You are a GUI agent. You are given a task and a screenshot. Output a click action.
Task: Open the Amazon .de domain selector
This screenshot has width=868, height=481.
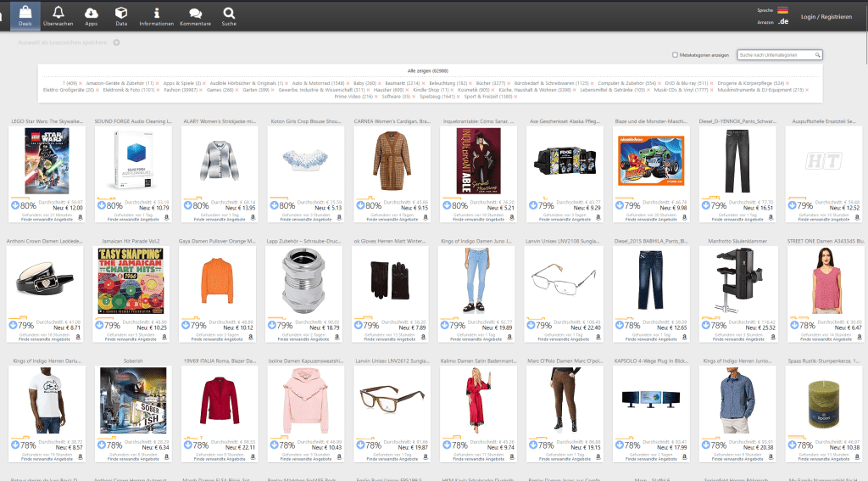(x=783, y=21)
